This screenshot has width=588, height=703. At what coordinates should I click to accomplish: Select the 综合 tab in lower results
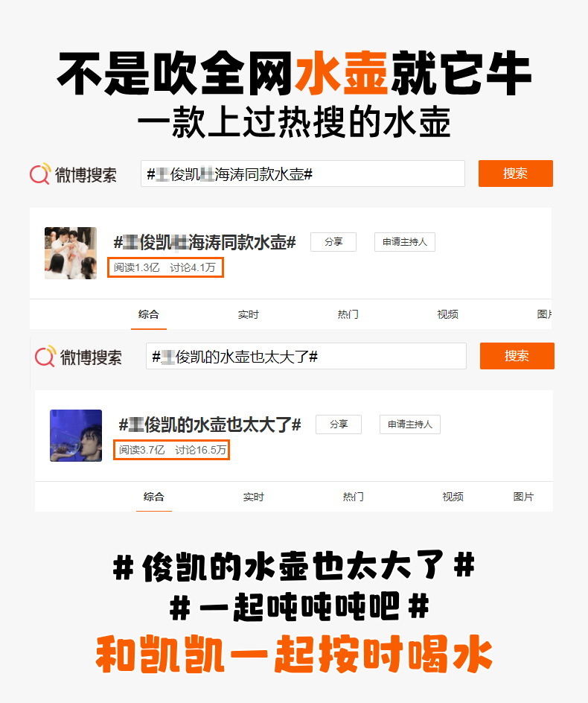coord(154,497)
